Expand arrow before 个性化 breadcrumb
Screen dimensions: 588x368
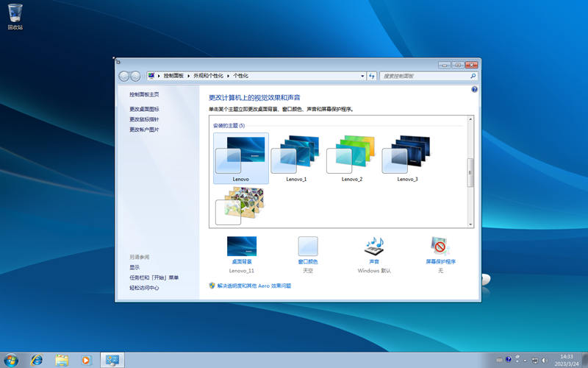(228, 76)
